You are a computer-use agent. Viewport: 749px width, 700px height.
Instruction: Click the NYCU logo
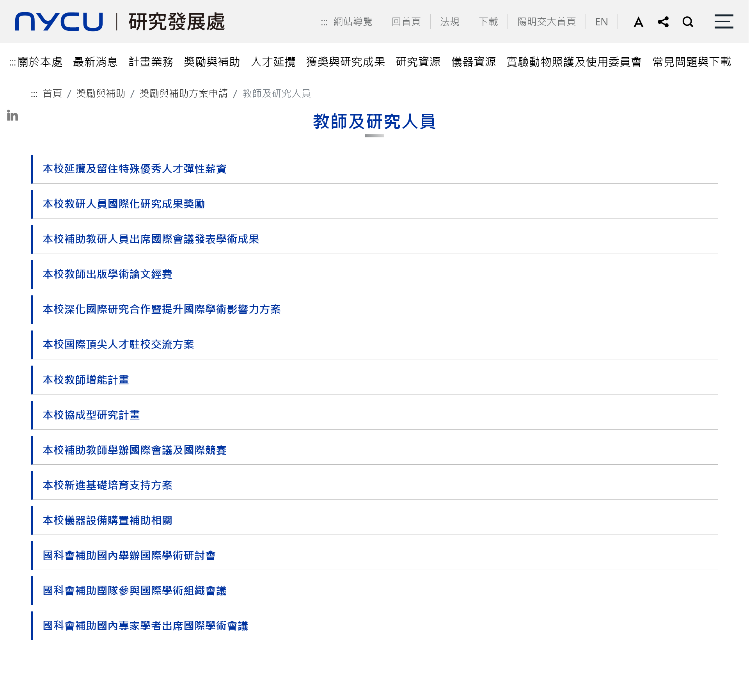(59, 21)
